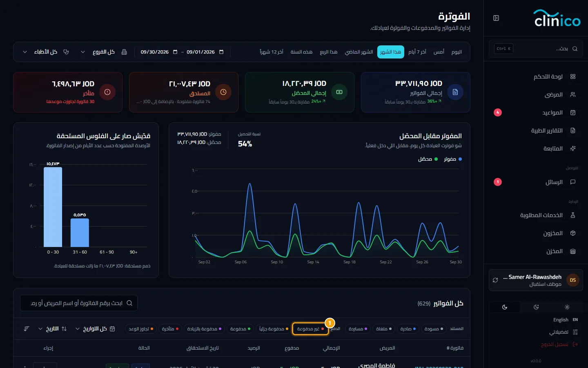Click the 0 - 30 days bar in the chart
The height and width of the screenshot is (368, 588).
(53, 207)
